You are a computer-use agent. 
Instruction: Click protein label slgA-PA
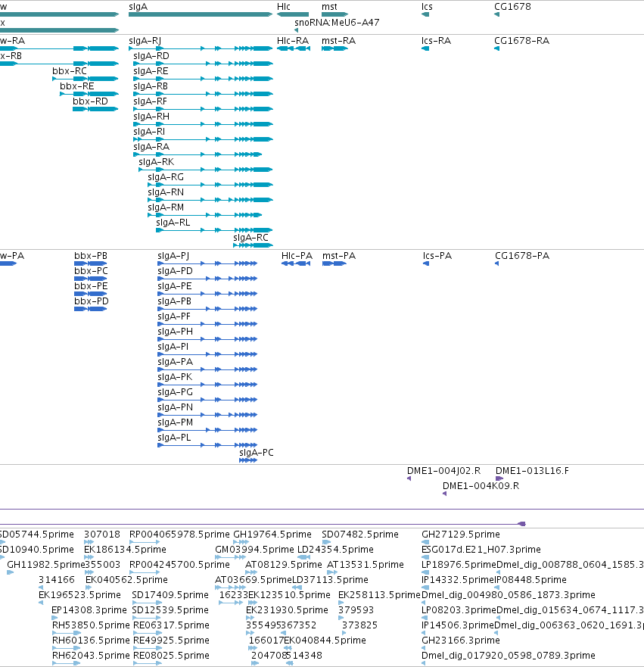[175, 362]
